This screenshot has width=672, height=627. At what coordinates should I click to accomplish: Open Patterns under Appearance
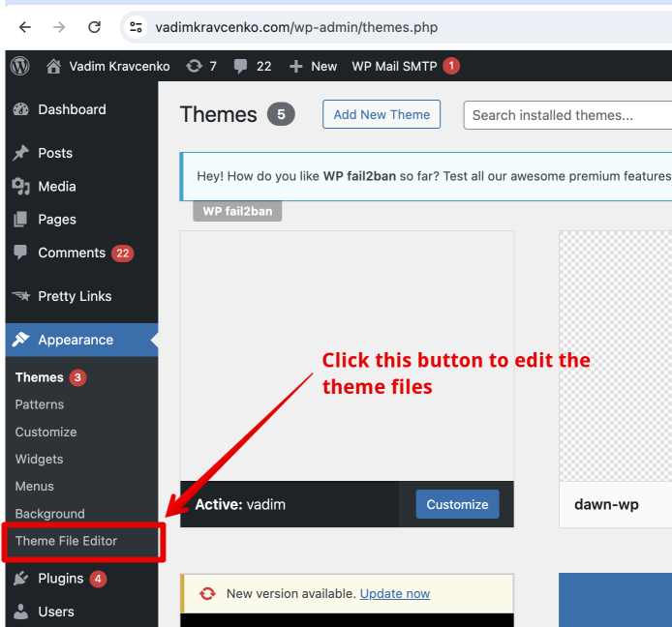[40, 404]
